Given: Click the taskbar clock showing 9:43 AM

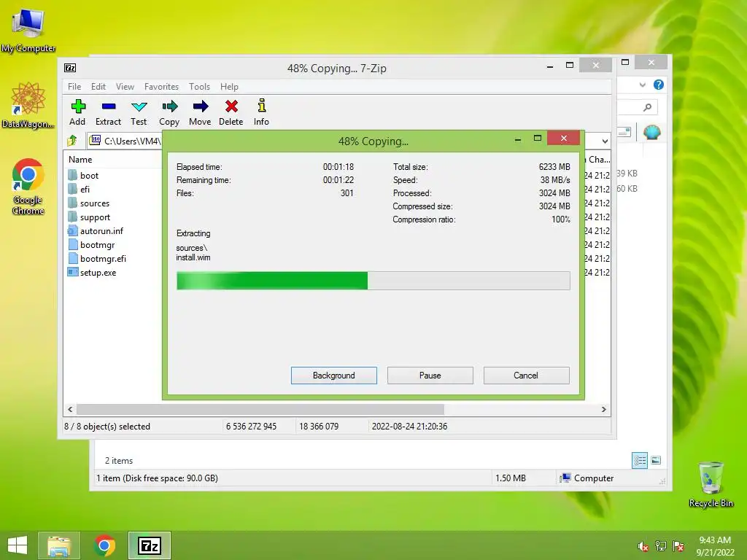Looking at the screenshot, I should click(715, 546).
